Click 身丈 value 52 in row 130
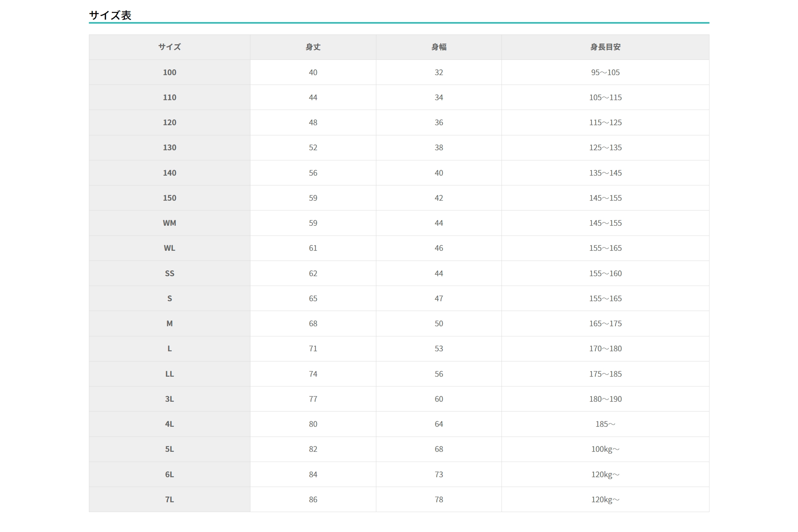The image size is (798, 532). [313, 148]
